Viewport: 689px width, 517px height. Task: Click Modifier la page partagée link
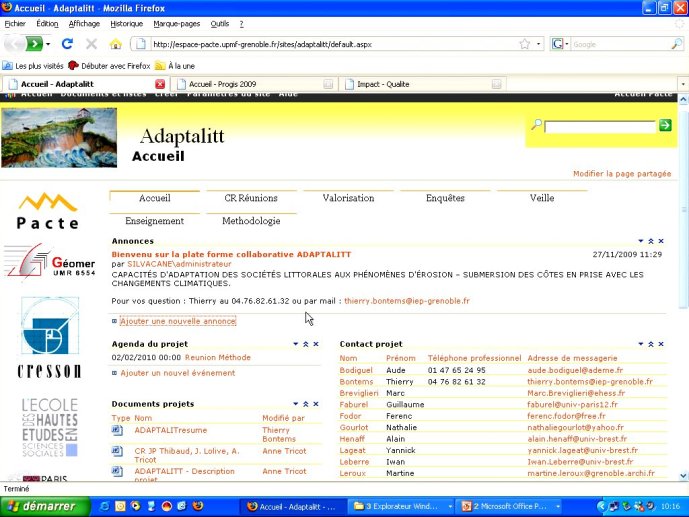point(622,174)
